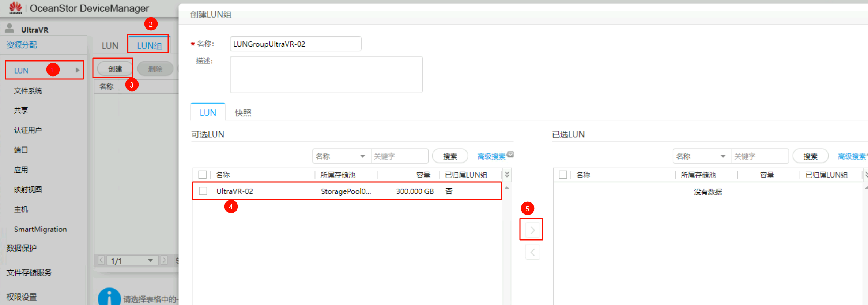Click the 描述 description text area

coord(326,74)
